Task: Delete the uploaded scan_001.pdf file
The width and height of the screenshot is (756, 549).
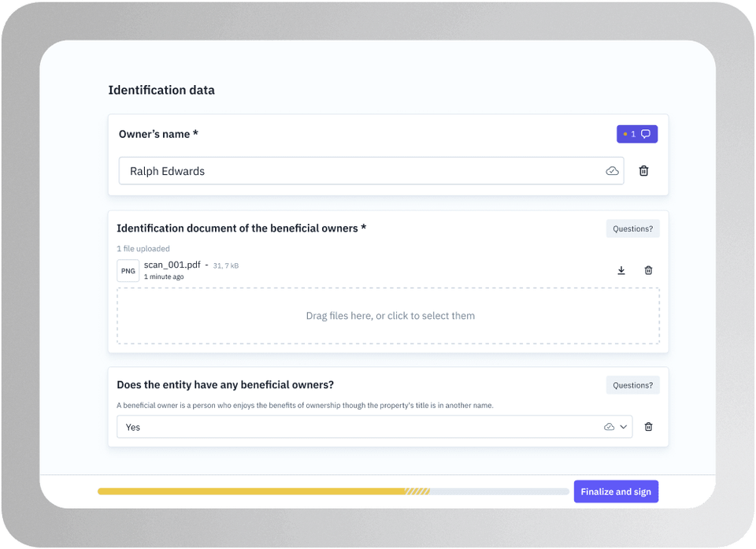Action: pyautogui.click(x=648, y=270)
